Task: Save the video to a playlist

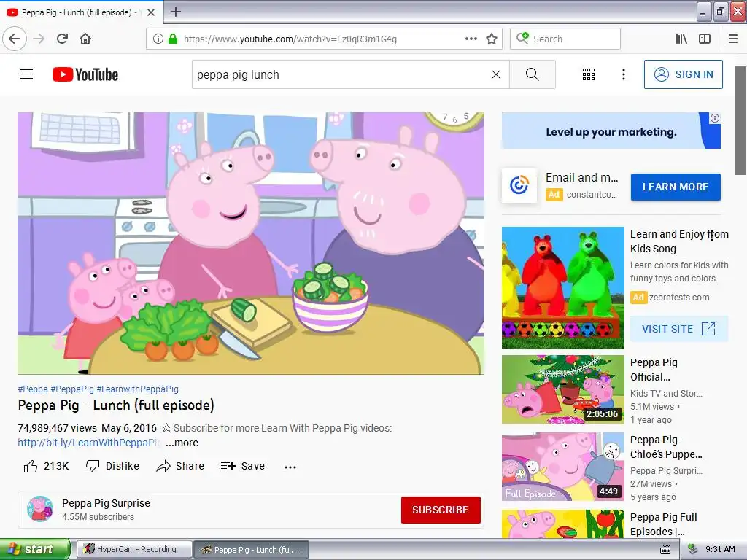Action: pyautogui.click(x=243, y=466)
